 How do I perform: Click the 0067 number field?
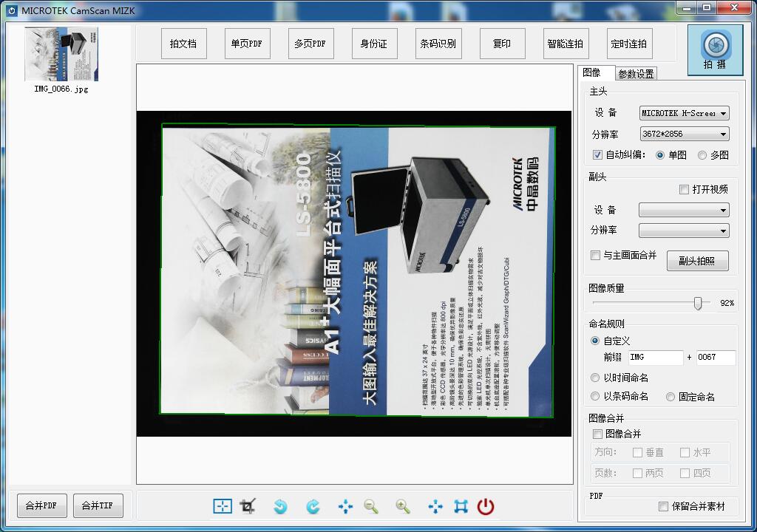click(716, 357)
